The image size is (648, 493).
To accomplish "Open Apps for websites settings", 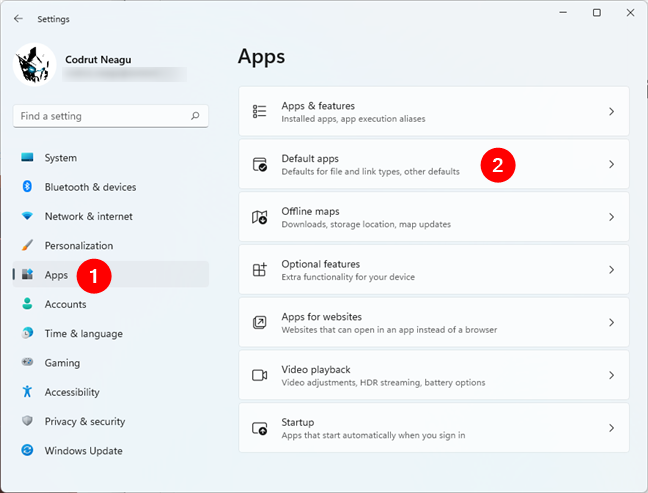I will (x=434, y=322).
